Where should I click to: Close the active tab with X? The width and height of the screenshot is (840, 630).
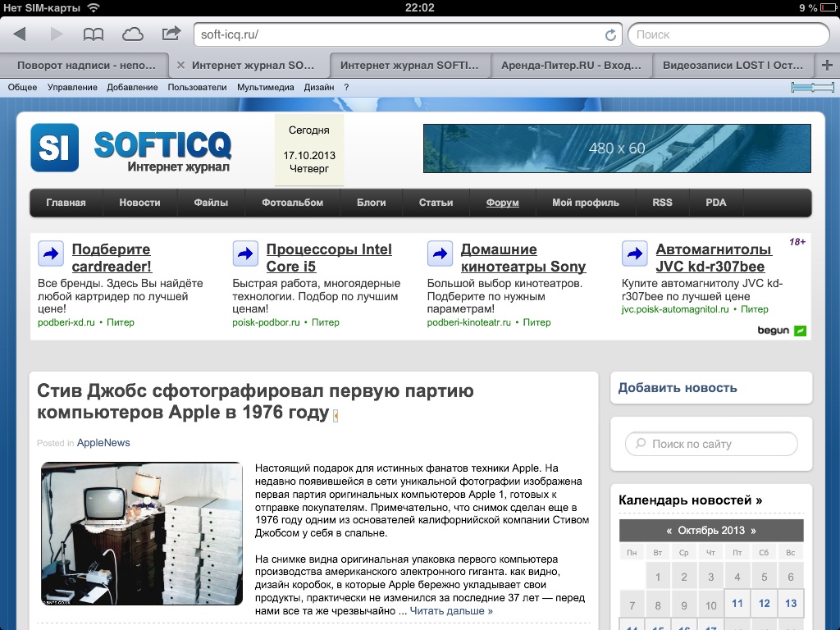tap(180, 66)
